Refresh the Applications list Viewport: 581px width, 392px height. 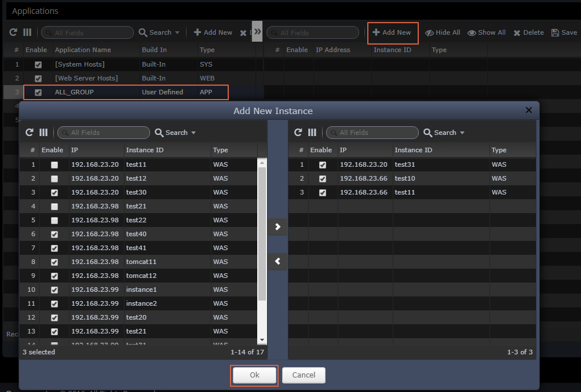(13, 32)
